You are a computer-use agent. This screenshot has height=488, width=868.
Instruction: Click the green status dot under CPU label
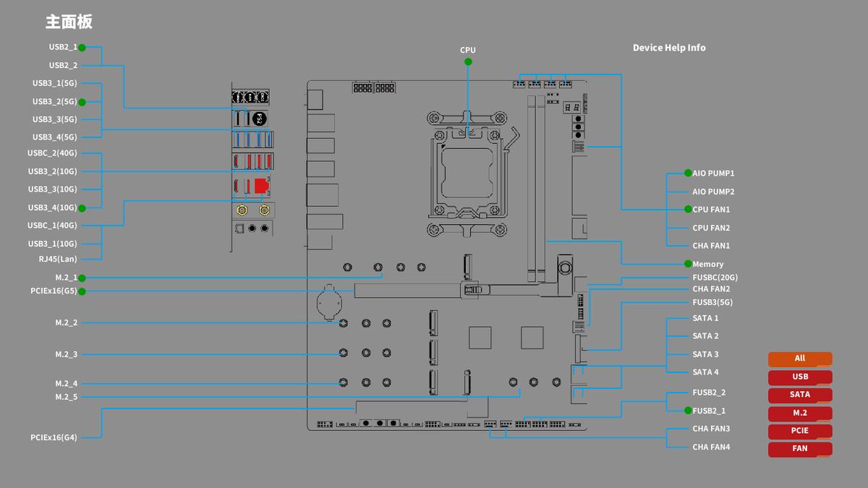468,61
